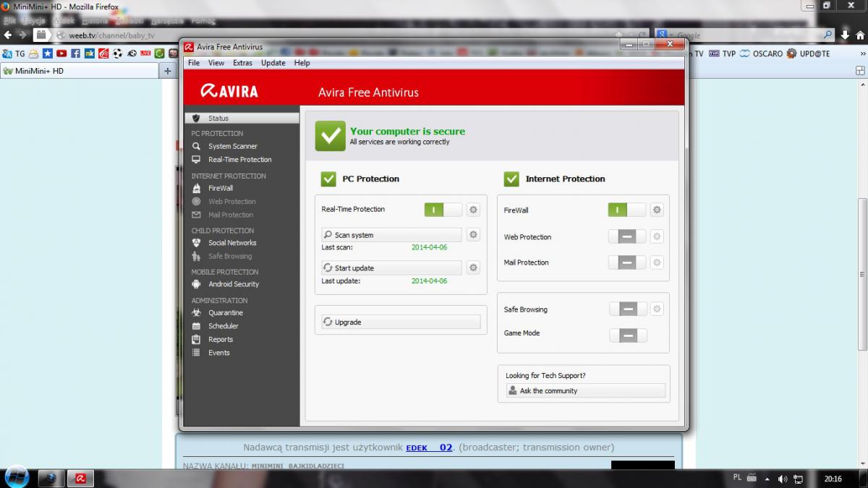Open Quarantine in Administration section
The height and width of the screenshot is (488, 868).
226,313
